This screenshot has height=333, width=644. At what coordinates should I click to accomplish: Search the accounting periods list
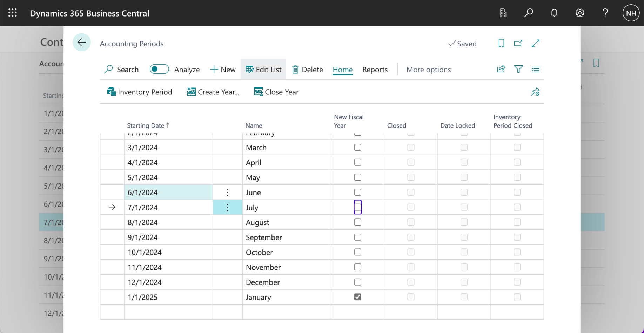(x=121, y=70)
